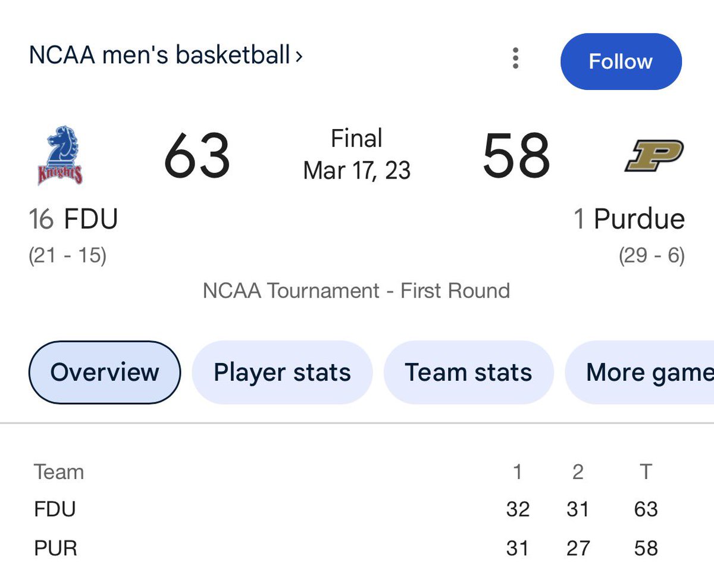Click NCAA Tournament - First Round label

(356, 290)
